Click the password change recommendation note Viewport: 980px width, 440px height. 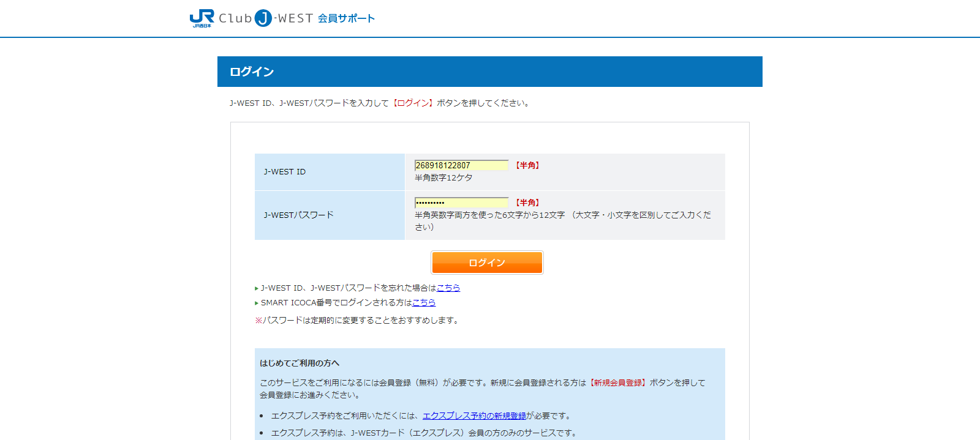coord(358,320)
